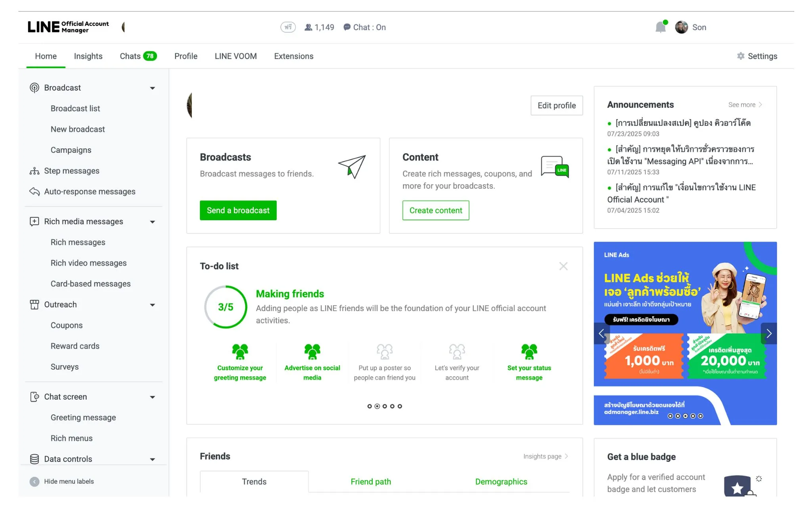Click the Edit profile button
The image size is (812, 508).
(x=557, y=105)
